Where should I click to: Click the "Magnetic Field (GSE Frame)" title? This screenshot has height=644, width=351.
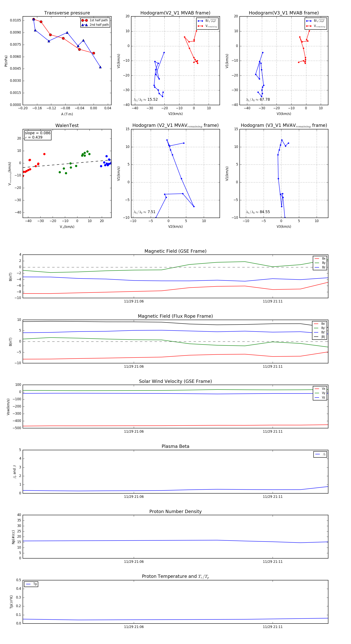coord(175,251)
